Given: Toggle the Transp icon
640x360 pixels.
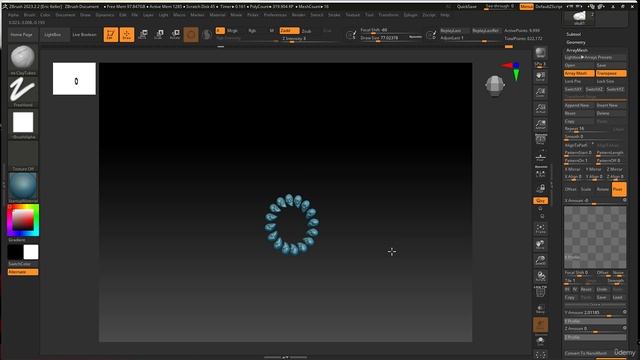Looking at the screenshot, I should [x=540, y=309].
